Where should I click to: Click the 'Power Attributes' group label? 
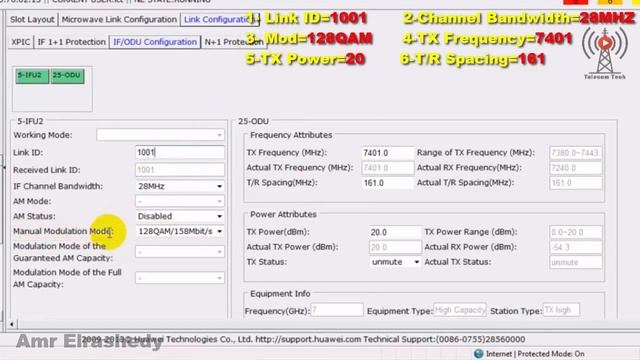click(283, 214)
